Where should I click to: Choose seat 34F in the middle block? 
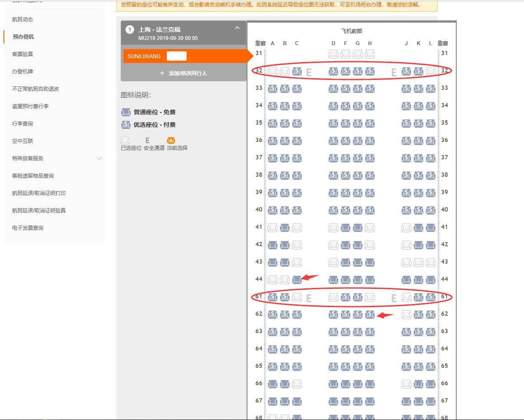point(346,106)
